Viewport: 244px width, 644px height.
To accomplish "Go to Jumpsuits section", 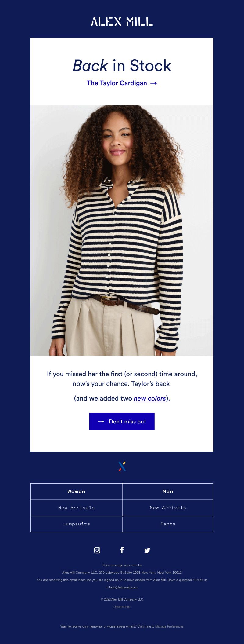I will pyautogui.click(x=77, y=524).
